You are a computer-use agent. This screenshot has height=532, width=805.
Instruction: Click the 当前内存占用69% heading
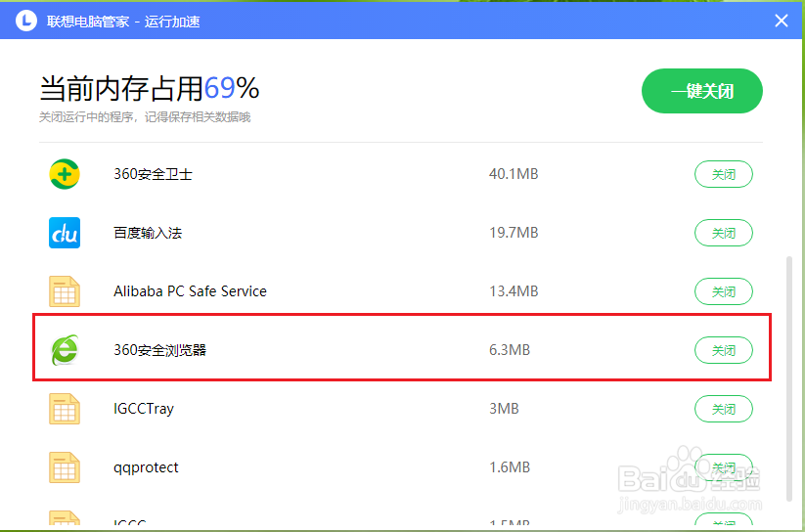(150, 89)
